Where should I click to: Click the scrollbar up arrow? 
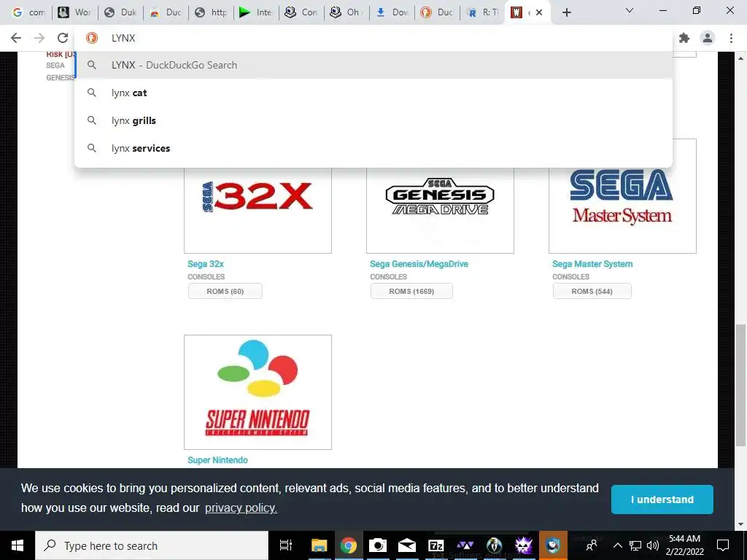pyautogui.click(x=740, y=58)
